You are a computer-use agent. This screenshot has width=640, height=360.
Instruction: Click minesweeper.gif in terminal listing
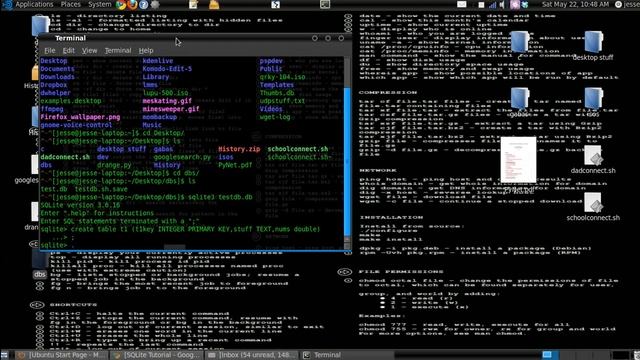click(x=171, y=109)
